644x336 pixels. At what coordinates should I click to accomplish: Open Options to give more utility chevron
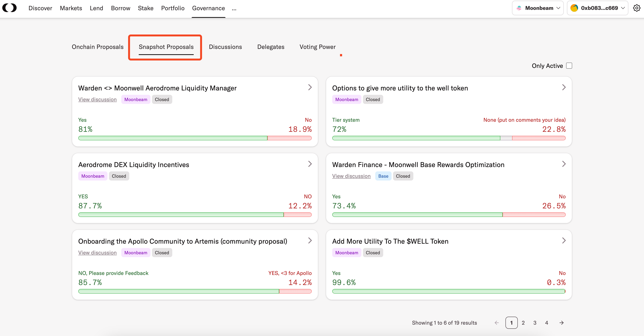(564, 87)
